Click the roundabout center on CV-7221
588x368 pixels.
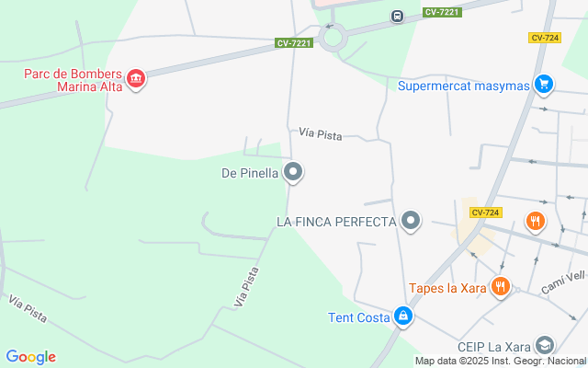pyautogui.click(x=333, y=38)
